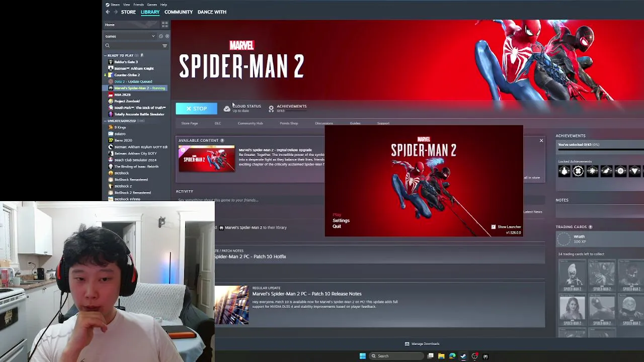Open the Dance With profile tab
Image resolution: width=644 pixels, height=362 pixels.
[x=212, y=12]
